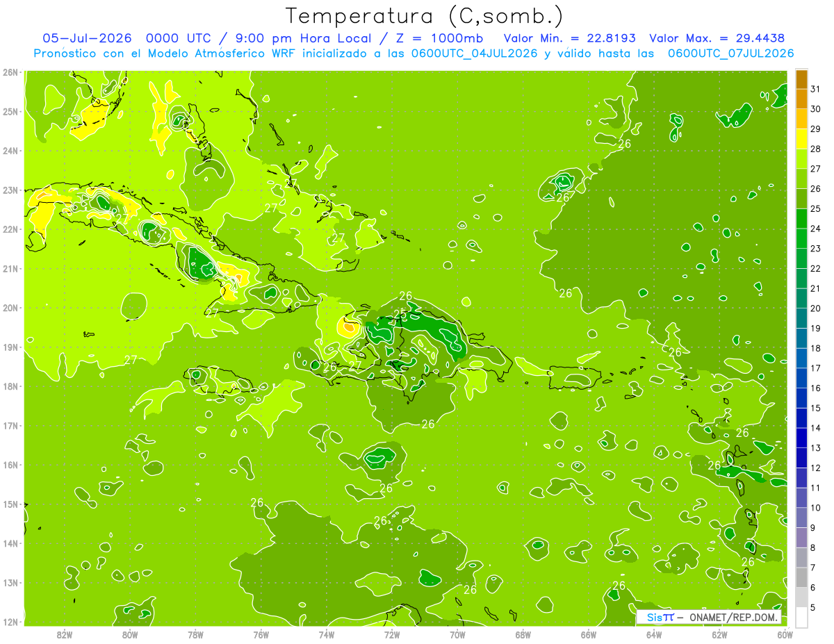This screenshot has height=644, width=834.
Task: Click the 78W longitude axis label
Action: point(195,634)
